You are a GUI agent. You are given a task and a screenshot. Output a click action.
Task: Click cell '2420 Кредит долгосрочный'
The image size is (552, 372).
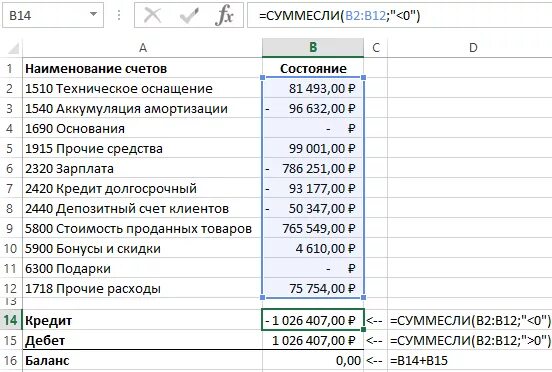point(143,189)
